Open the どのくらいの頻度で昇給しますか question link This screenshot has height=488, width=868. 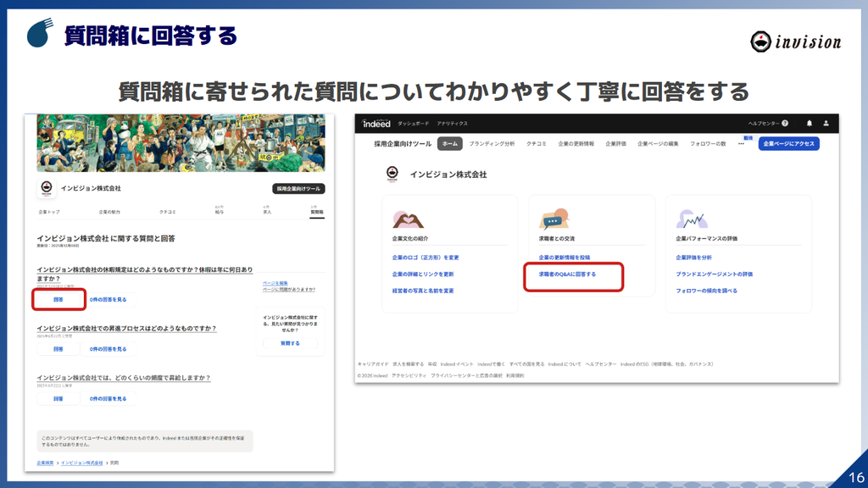click(124, 377)
